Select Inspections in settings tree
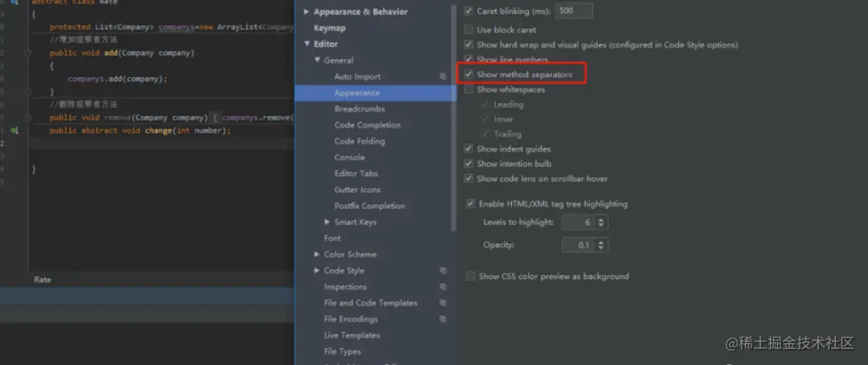The width and height of the screenshot is (868, 365). tap(346, 286)
